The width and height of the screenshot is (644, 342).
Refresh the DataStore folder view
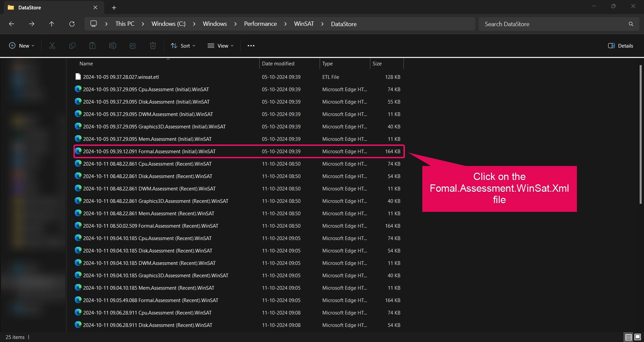tap(72, 24)
